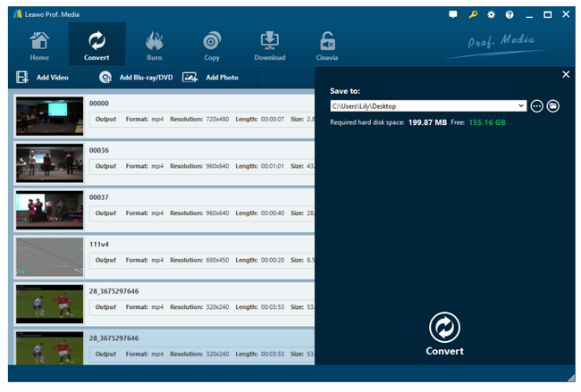This screenshot has width=581, height=392.
Task: Click length 00:01:01 of 00036
Action: 273,166
